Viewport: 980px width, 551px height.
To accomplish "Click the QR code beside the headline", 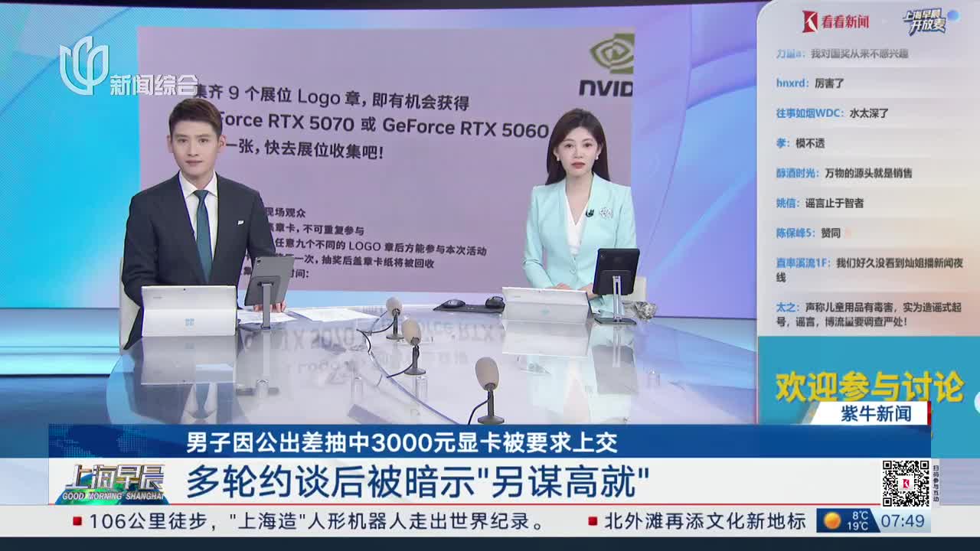I will tap(905, 483).
